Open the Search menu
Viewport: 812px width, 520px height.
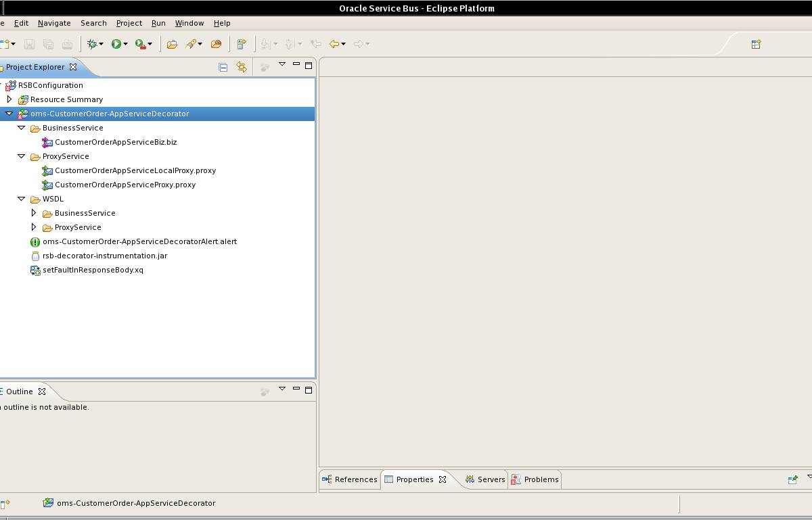[93, 23]
